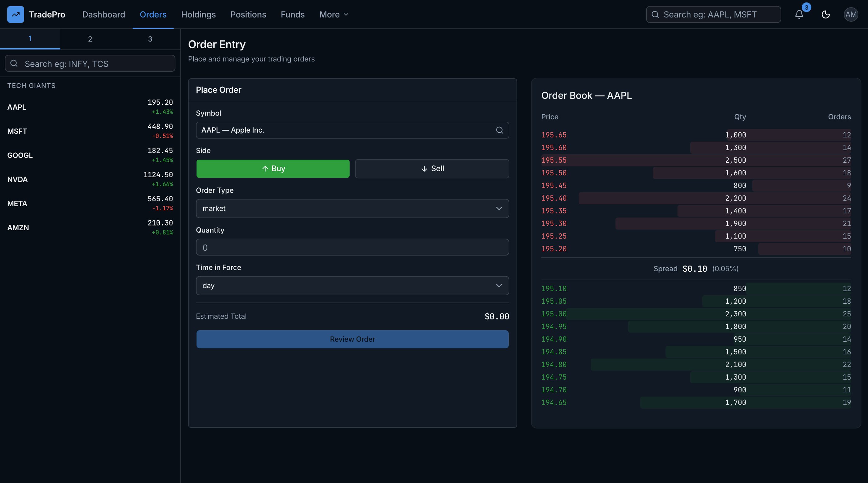Click bid price 195.10
The height and width of the screenshot is (483, 868).
[554, 289]
